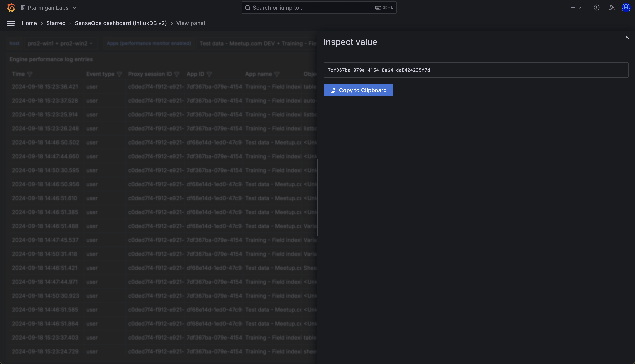Image resolution: width=635 pixels, height=364 pixels.
Task: Click the App ID column filter icon
Action: [x=209, y=74]
